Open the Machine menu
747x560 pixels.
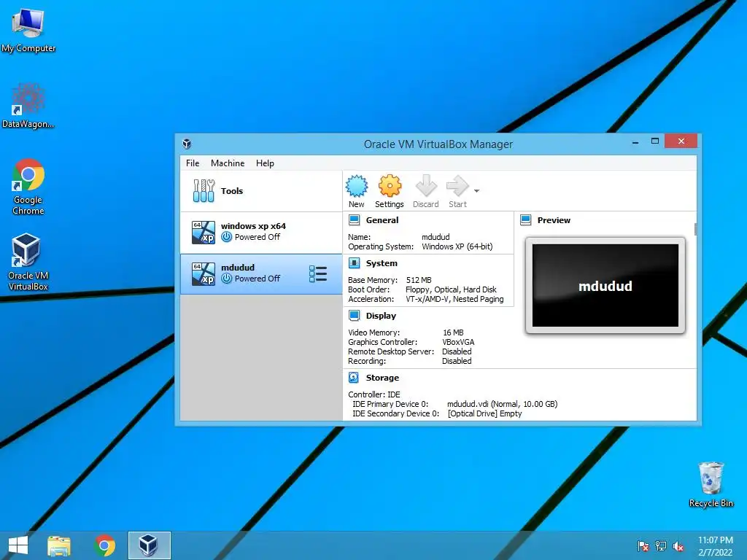point(228,163)
